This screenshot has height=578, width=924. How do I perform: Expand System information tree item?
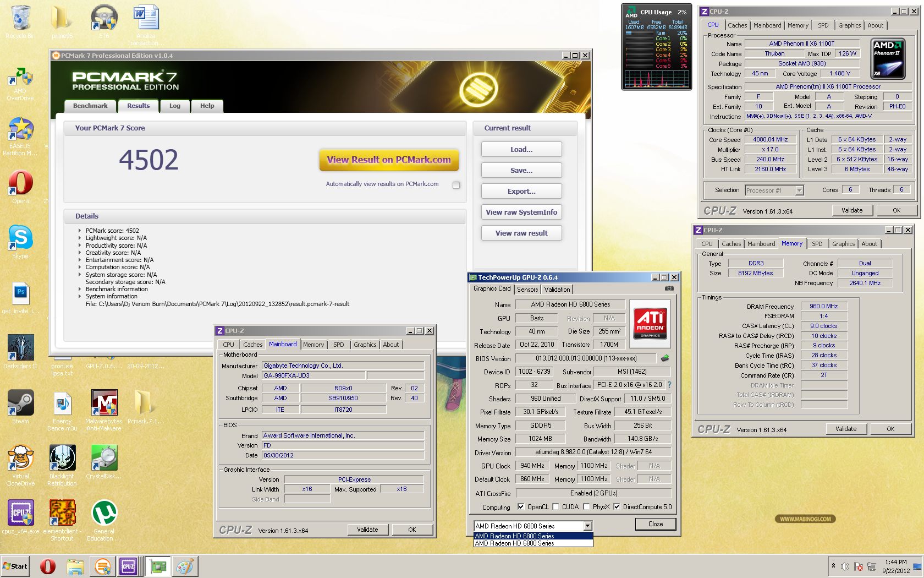[80, 296]
